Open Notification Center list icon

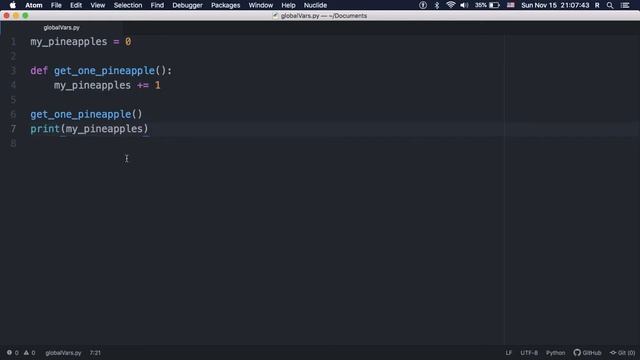[625, 5]
